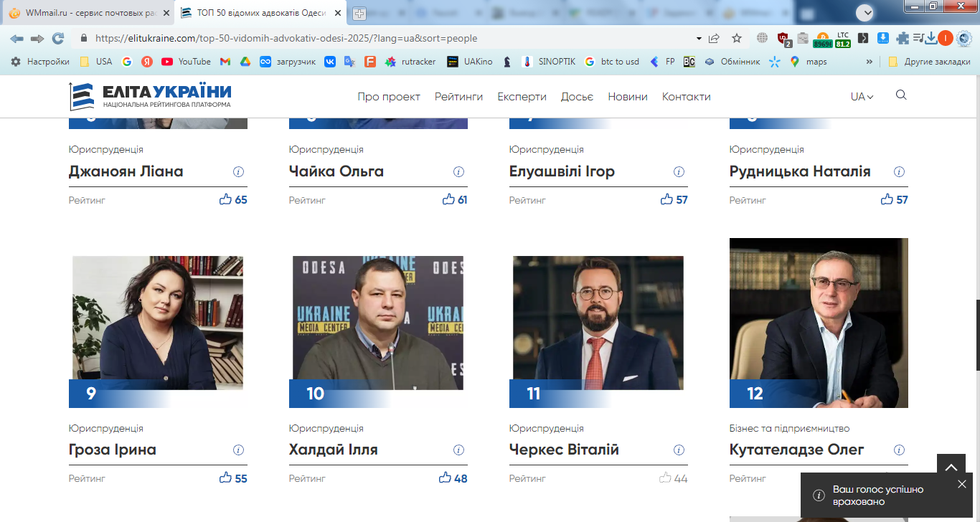Vote for Черкес Віталій with thumbs-up
The height and width of the screenshot is (522, 980).
[665, 478]
